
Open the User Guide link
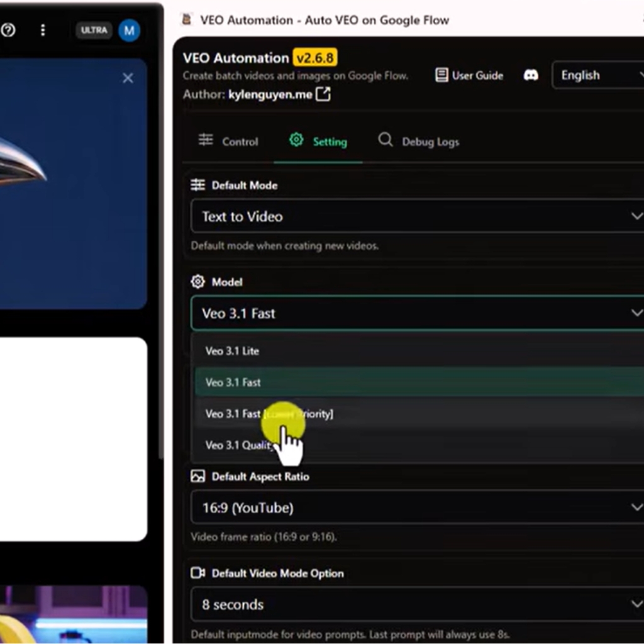coord(469,75)
